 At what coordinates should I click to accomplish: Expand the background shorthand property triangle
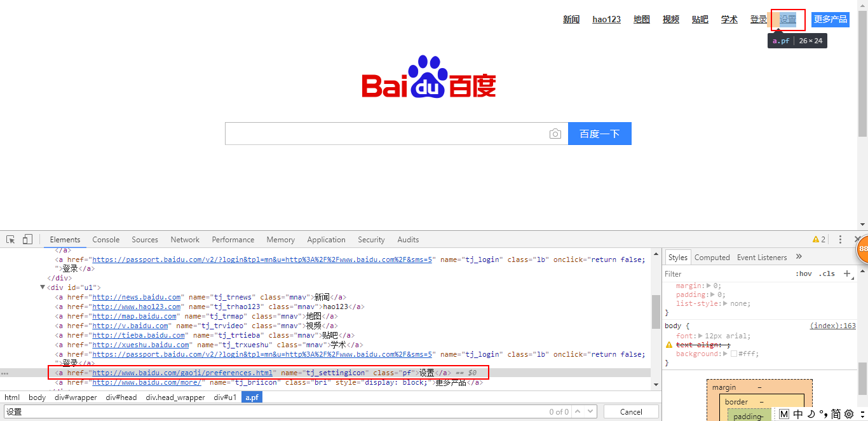coord(726,354)
